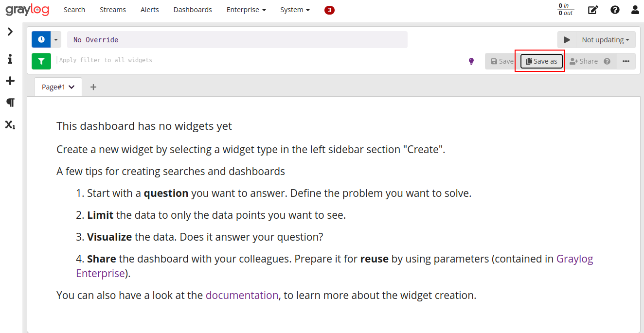Image resolution: width=644 pixels, height=333 pixels.
Task: Open the Enterprise menu
Action: click(x=246, y=10)
